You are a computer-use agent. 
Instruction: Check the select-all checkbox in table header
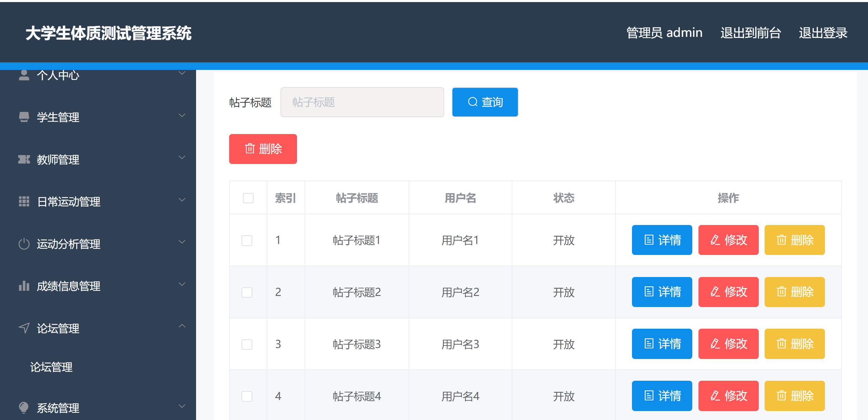[x=248, y=198]
